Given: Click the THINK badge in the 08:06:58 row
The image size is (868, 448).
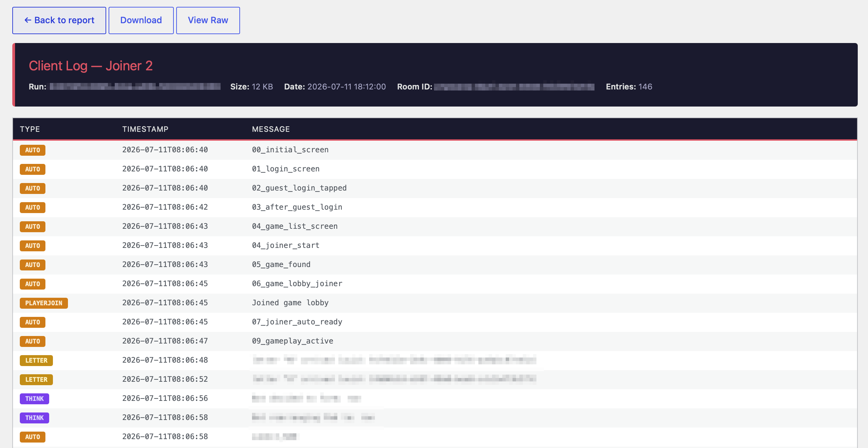Looking at the screenshot, I should click(x=34, y=418).
